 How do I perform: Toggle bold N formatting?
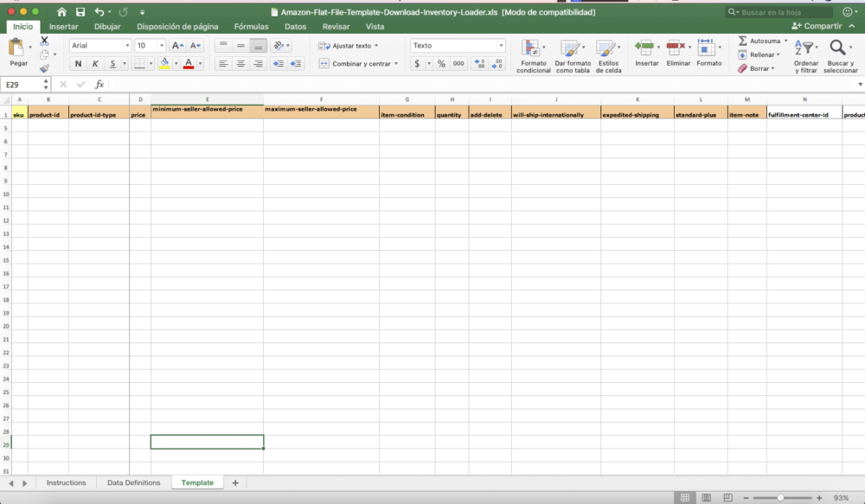[x=78, y=63]
